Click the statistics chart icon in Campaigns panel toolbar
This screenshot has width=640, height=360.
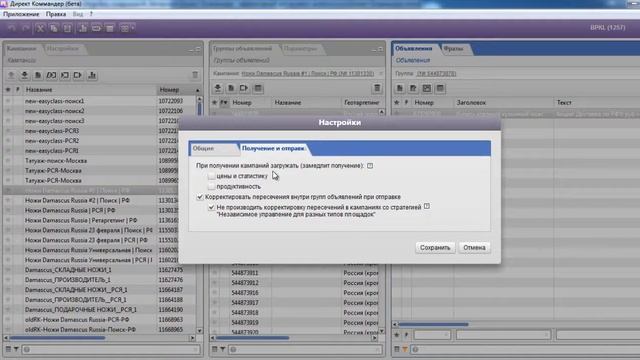click(x=92, y=75)
